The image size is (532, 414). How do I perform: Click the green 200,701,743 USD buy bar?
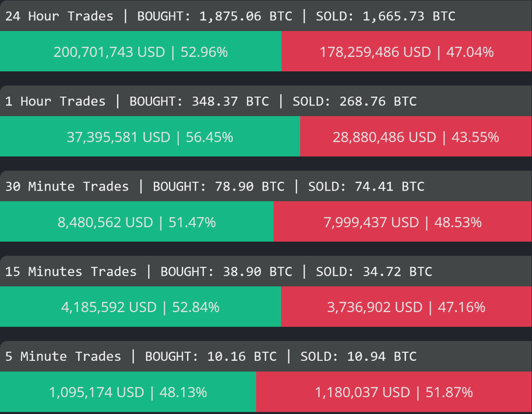[x=141, y=52]
